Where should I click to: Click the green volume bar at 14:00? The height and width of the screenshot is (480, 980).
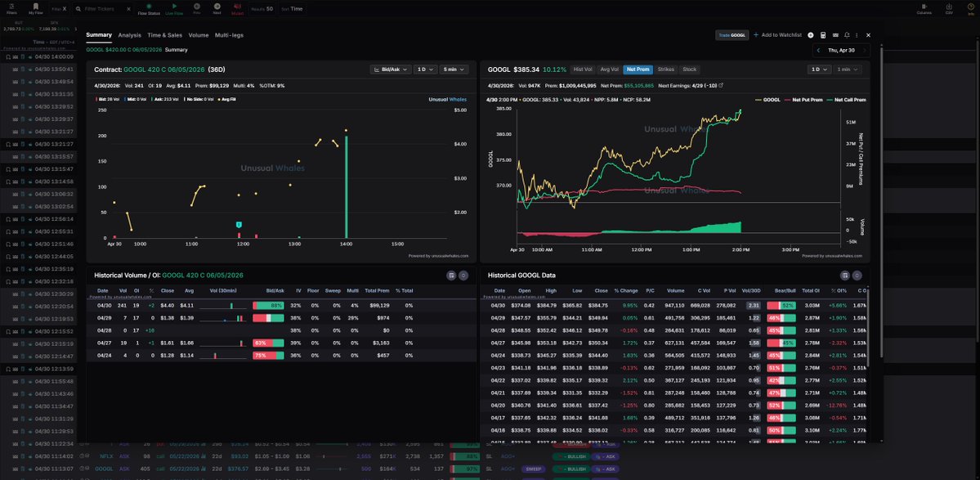[347, 187]
